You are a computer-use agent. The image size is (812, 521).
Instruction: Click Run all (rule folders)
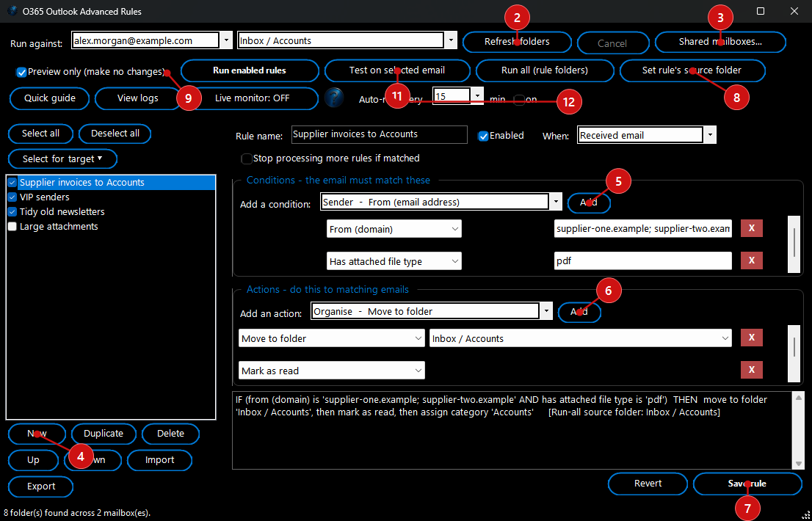[545, 70]
